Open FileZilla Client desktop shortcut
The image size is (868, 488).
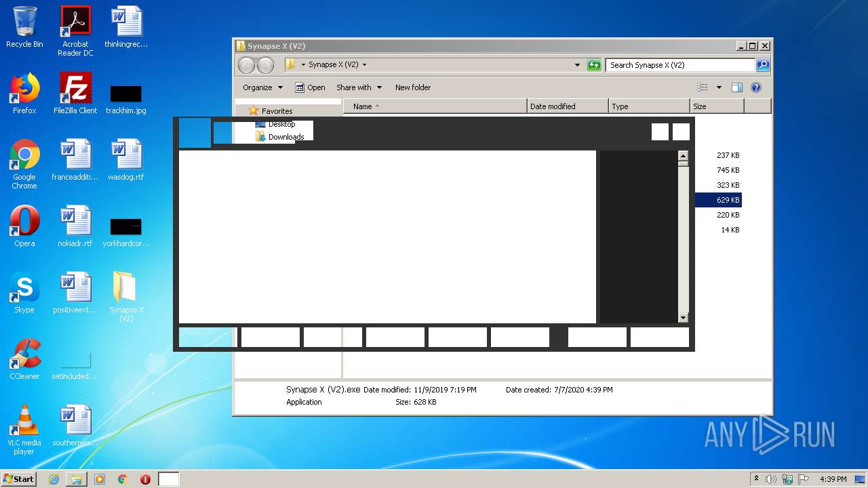pos(75,94)
